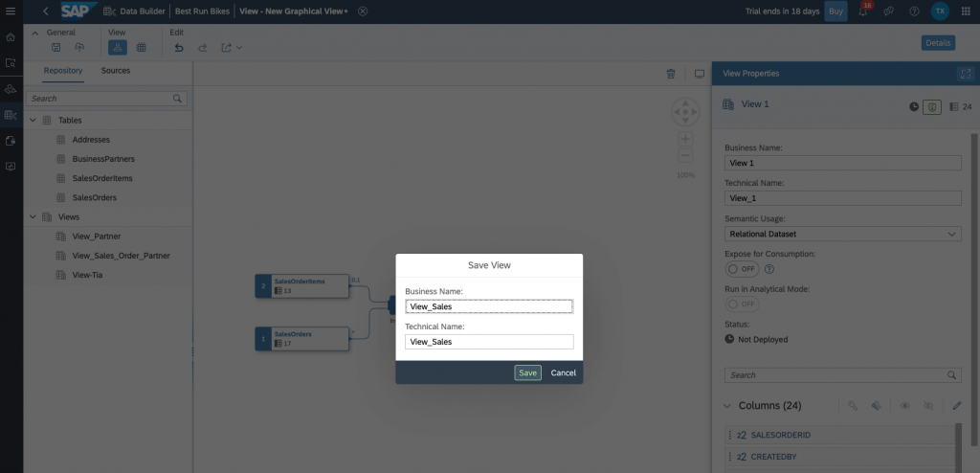Open the Data Access Controls sidebar icon
This screenshot has width=980, height=473.
tap(10, 141)
